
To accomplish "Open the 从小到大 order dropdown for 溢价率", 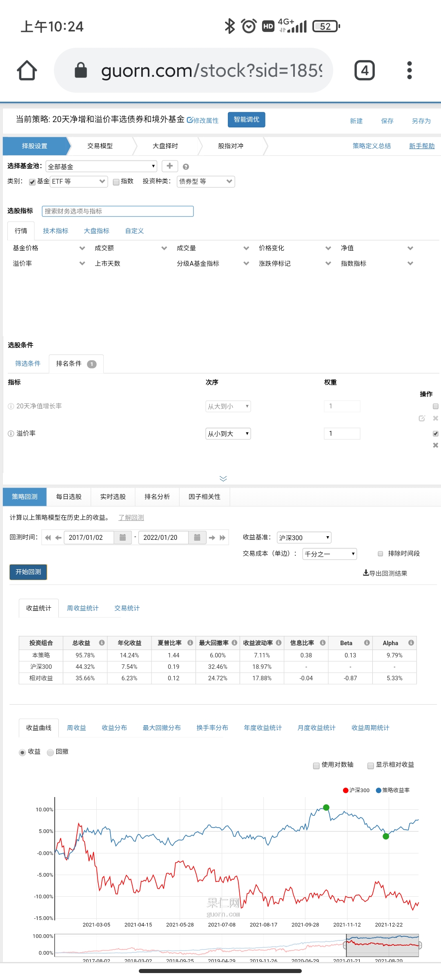I will click(x=228, y=434).
